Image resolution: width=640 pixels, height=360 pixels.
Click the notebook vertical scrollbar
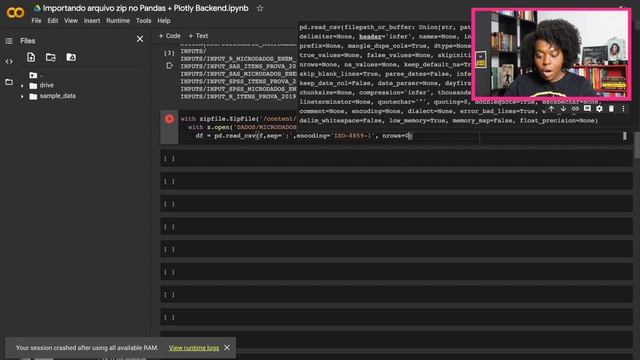(x=637, y=146)
